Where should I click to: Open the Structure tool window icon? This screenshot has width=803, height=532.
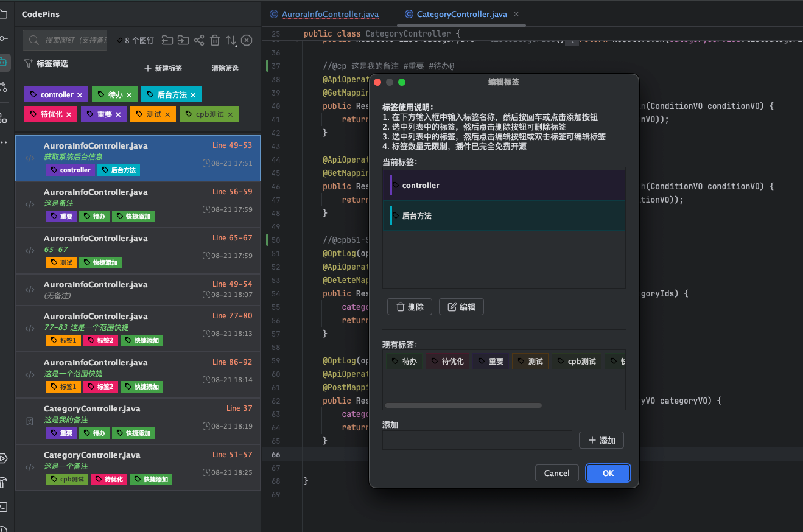[3, 117]
